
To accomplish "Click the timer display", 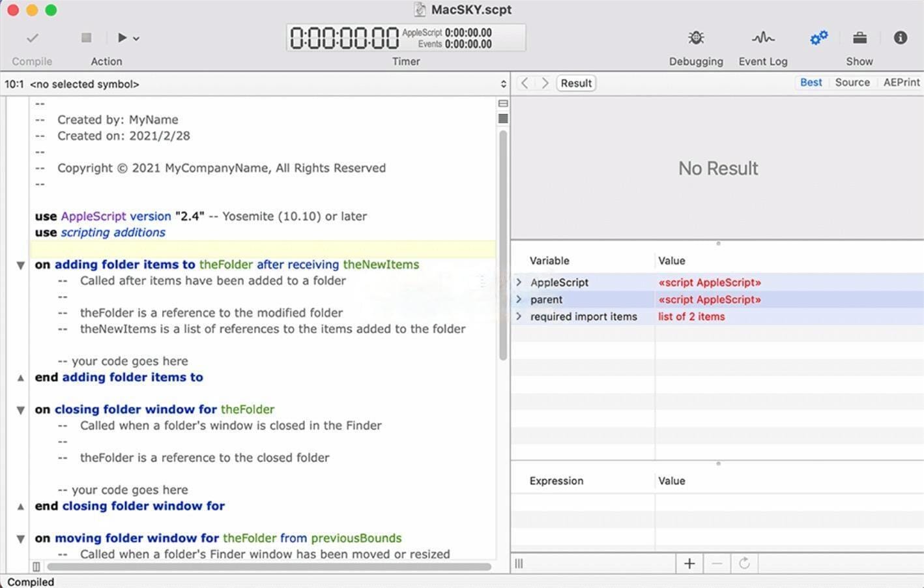I will 406,38.
